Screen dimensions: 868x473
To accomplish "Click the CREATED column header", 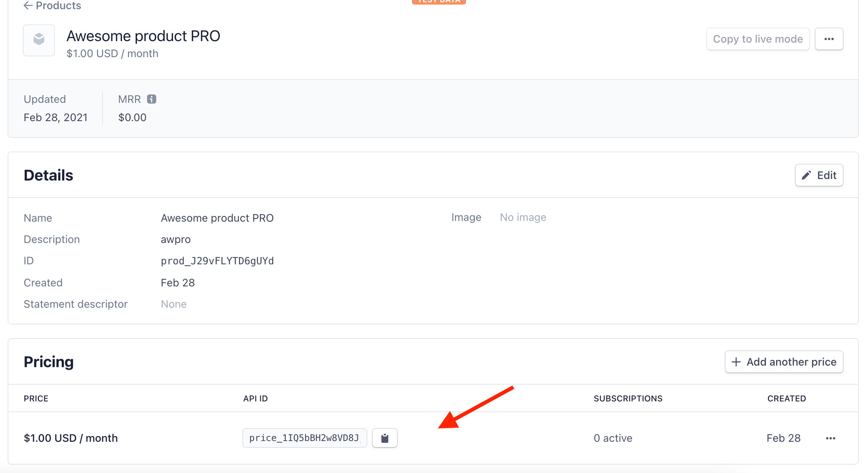I will (x=786, y=398).
